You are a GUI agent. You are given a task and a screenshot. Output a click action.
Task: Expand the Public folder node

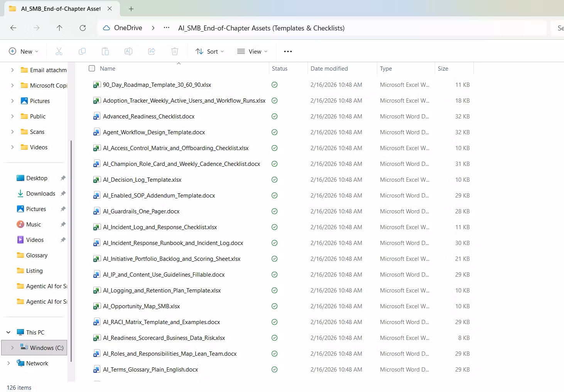point(12,116)
